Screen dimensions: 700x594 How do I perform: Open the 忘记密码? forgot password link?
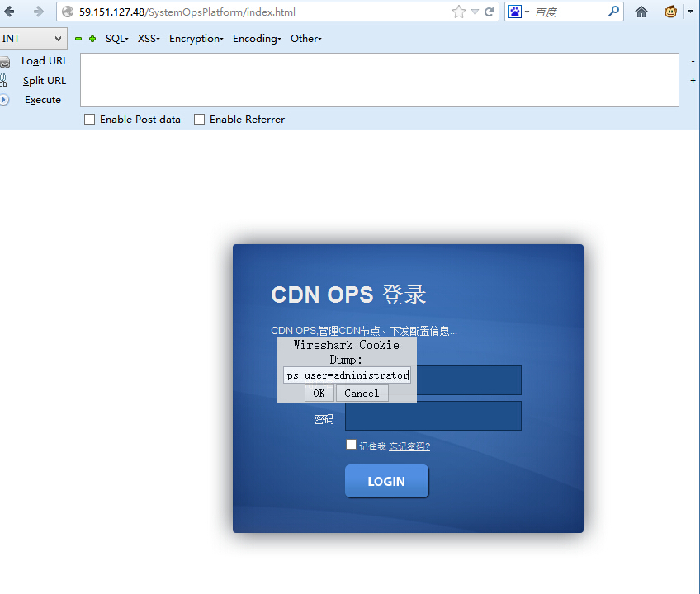coord(409,446)
